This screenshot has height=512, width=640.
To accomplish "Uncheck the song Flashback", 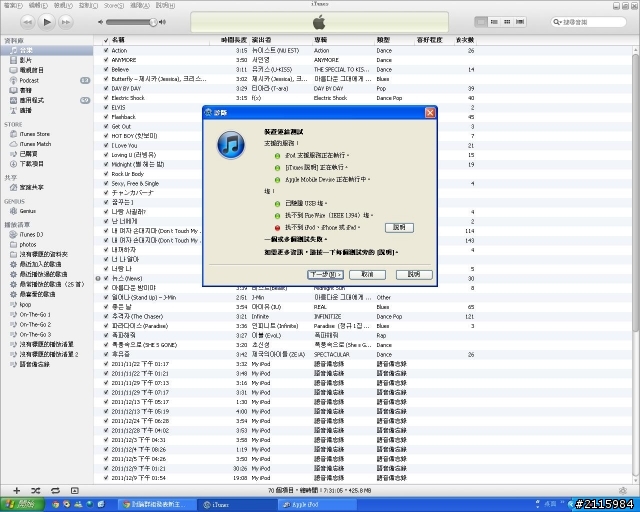I will coord(106,117).
